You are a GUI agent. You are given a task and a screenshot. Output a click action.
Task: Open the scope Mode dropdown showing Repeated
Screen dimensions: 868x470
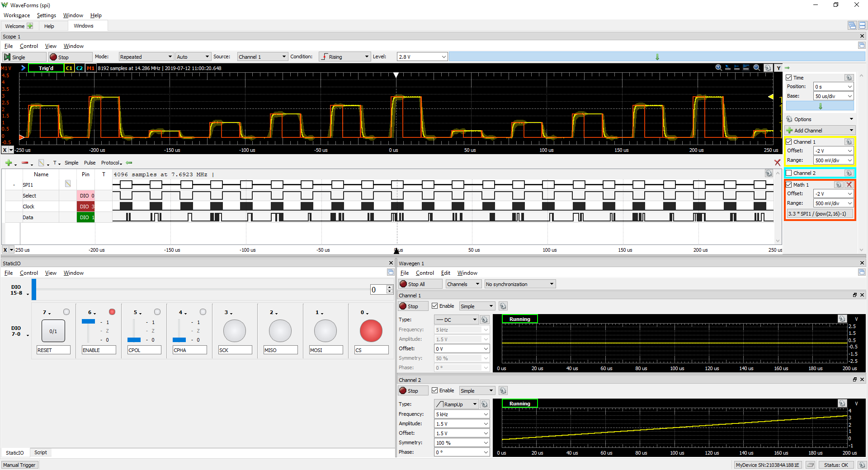146,57
